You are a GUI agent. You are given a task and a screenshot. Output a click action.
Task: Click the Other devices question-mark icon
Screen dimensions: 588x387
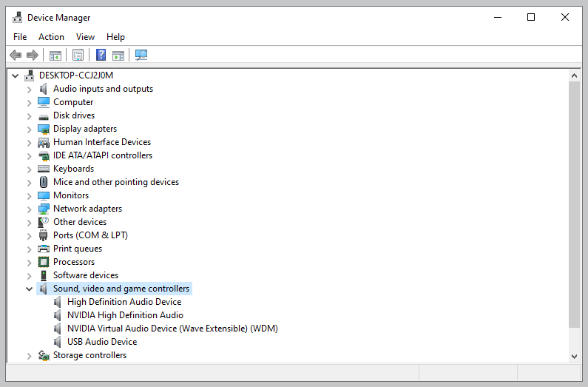[x=44, y=222]
